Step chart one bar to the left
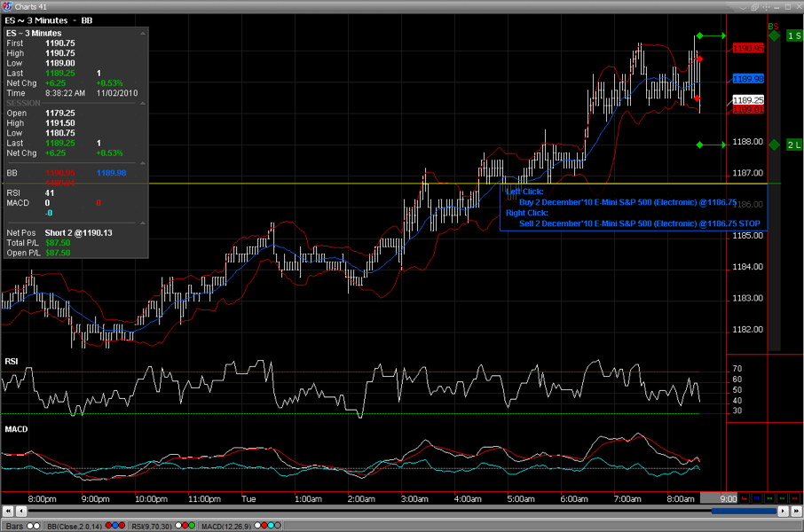Viewport: 804px width, 532px height. point(21,511)
